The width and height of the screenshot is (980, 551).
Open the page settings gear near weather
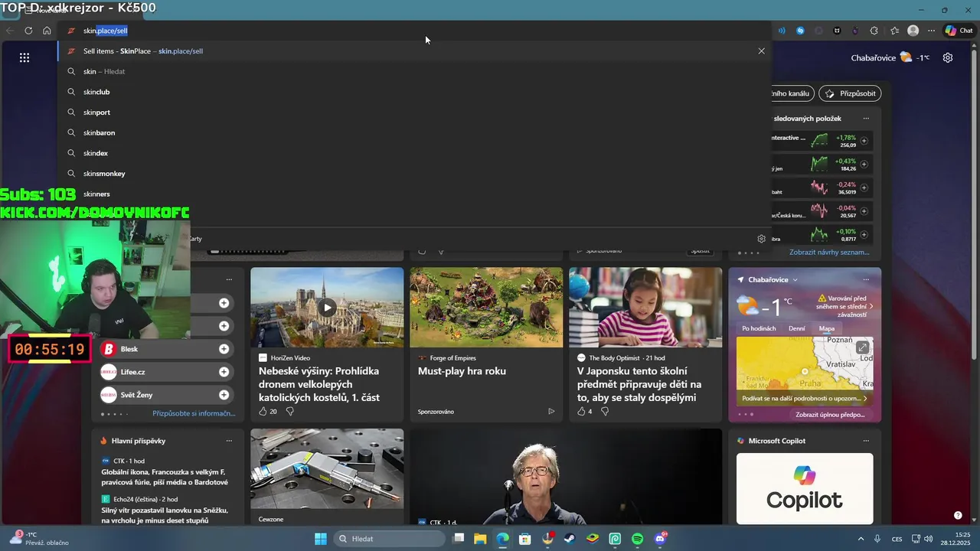[948, 57]
